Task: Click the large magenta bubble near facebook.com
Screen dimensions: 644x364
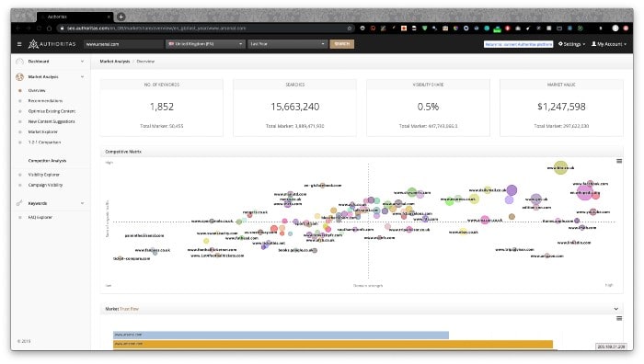Action: pyautogui.click(x=584, y=192)
